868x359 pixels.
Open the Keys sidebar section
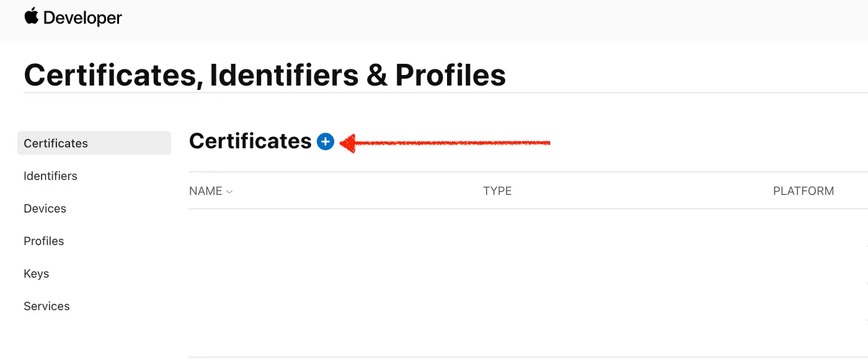[36, 273]
